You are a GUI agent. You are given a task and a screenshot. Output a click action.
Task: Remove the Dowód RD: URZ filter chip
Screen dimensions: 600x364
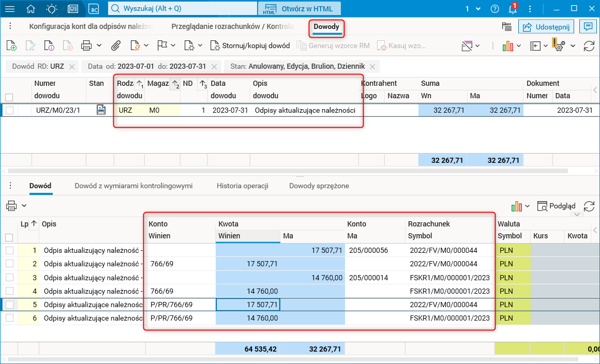tap(72, 67)
